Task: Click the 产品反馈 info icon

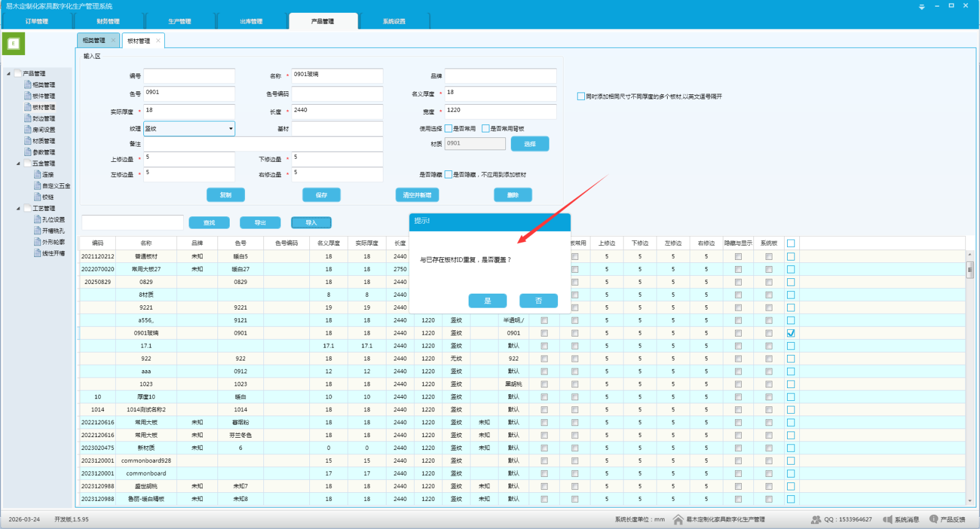Action: 933,519
